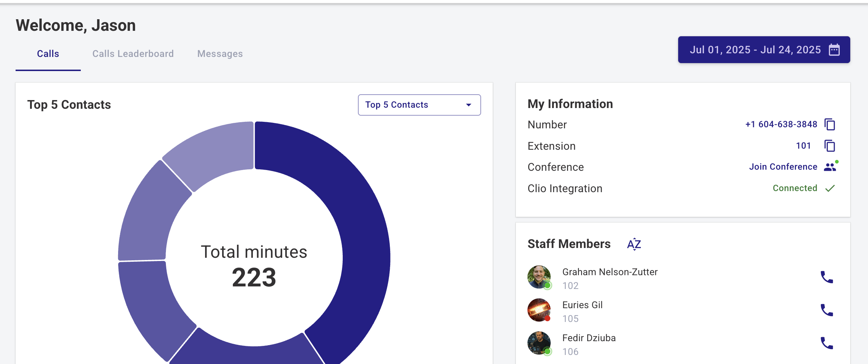The height and width of the screenshot is (364, 868).
Task: Click the +1 604-638-3848 number
Action: [781, 124]
